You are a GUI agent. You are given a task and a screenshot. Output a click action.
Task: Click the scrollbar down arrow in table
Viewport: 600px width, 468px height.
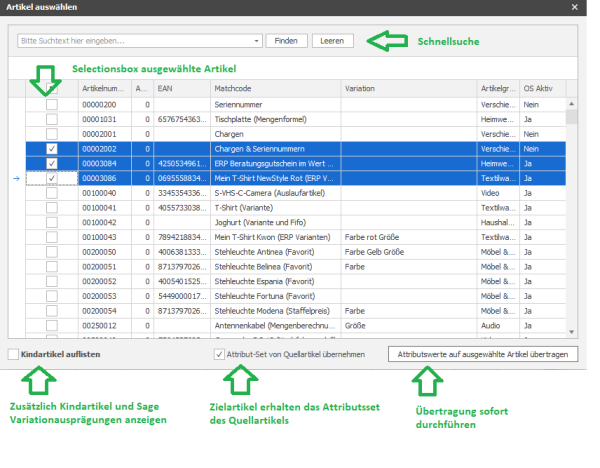pos(572,333)
